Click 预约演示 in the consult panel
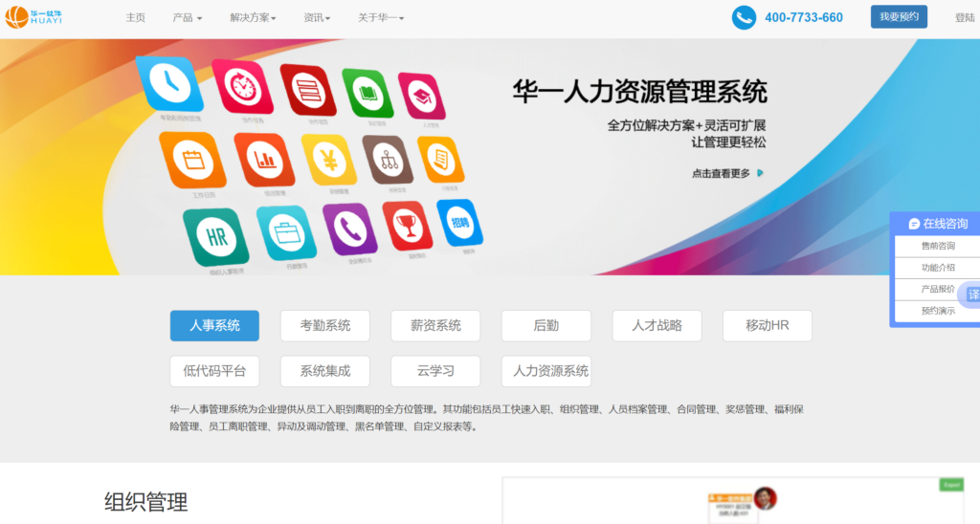Screen dimensions: 980x524 938,311
